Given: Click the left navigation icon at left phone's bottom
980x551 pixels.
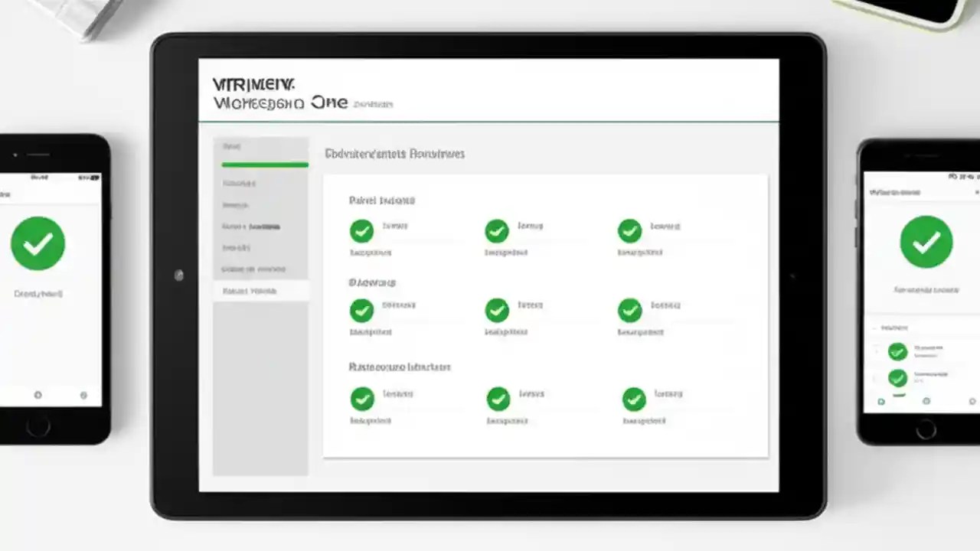Looking at the screenshot, I should pyautogui.click(x=38, y=395).
